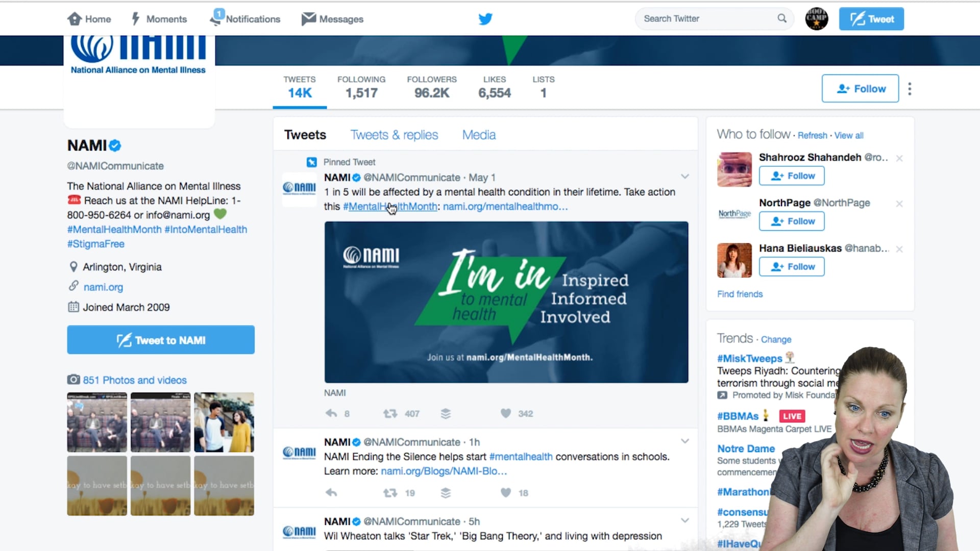The image size is (980, 551).
Task: Expand the pinned tweet dropdown chevron
Action: coord(685,177)
